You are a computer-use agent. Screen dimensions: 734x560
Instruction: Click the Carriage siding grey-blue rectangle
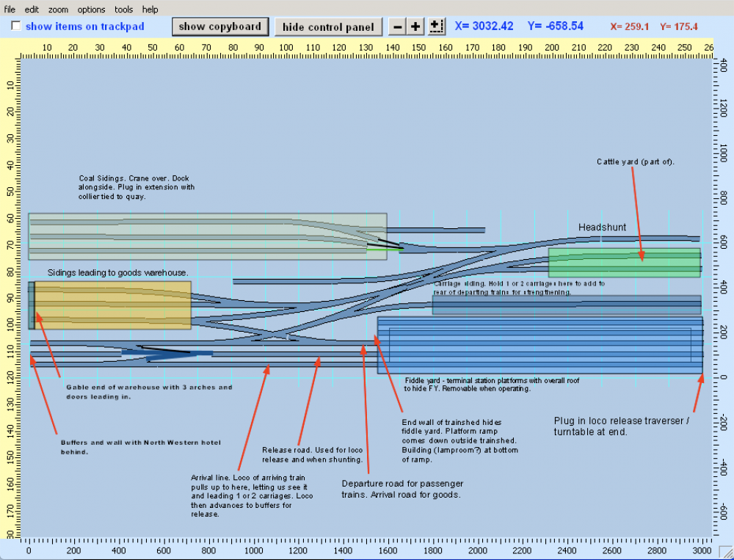point(566,305)
